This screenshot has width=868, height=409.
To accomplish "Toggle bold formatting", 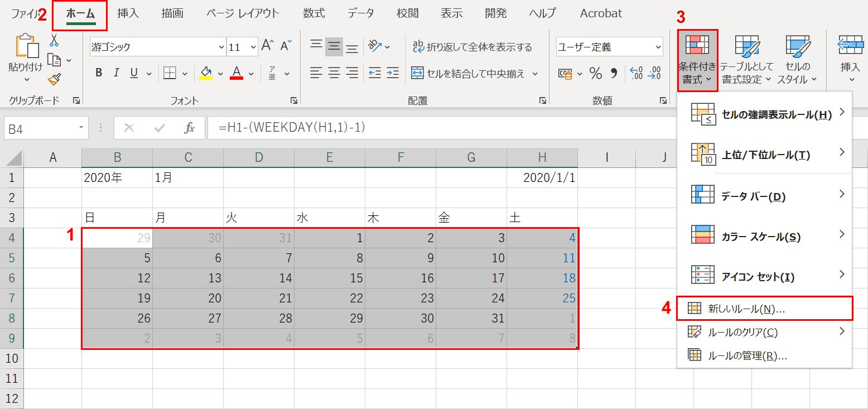I will point(99,73).
